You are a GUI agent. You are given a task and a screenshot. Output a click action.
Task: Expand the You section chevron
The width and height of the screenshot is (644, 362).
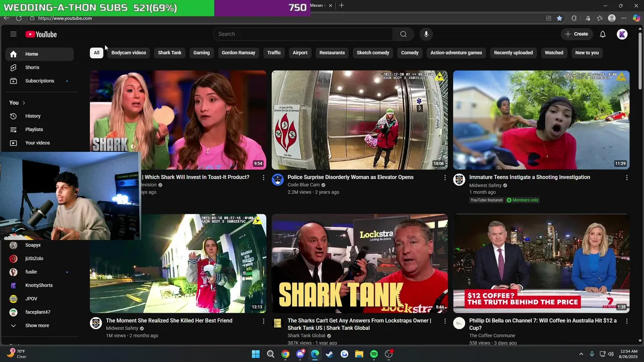(x=23, y=103)
